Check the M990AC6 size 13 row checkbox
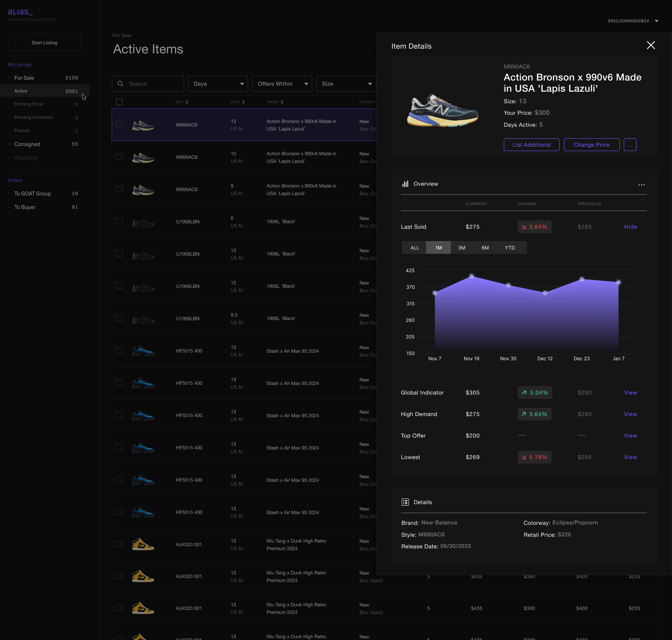The width and height of the screenshot is (672, 640). 119,124
